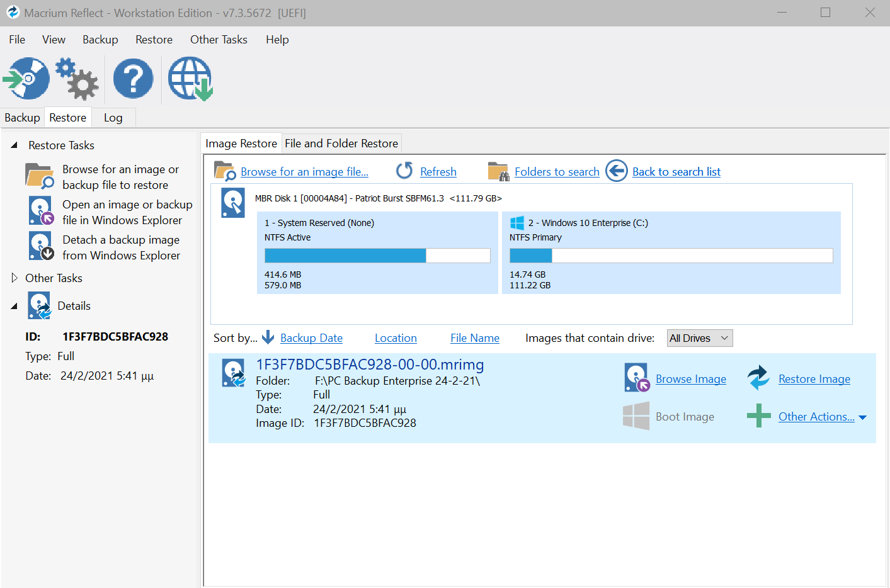Screen dimensions: 890x588
Task: Click the Windows 10 Enterprise partition usage bar
Action: (x=671, y=255)
